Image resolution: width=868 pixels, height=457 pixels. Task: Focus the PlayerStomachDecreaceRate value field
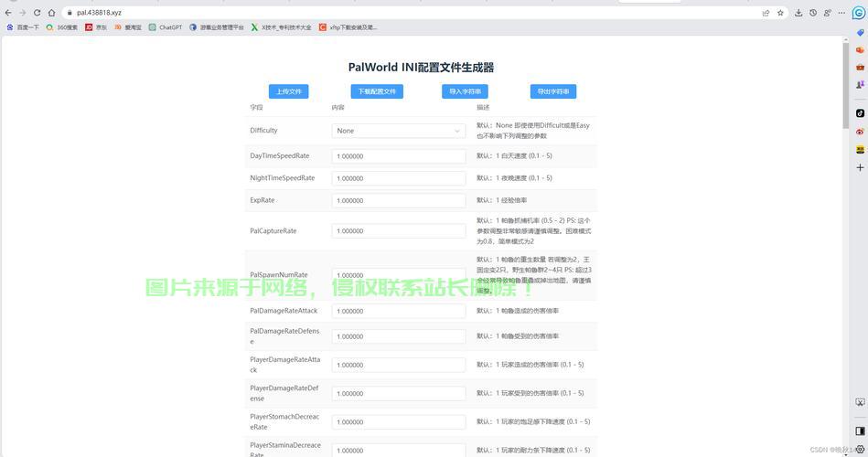point(399,421)
